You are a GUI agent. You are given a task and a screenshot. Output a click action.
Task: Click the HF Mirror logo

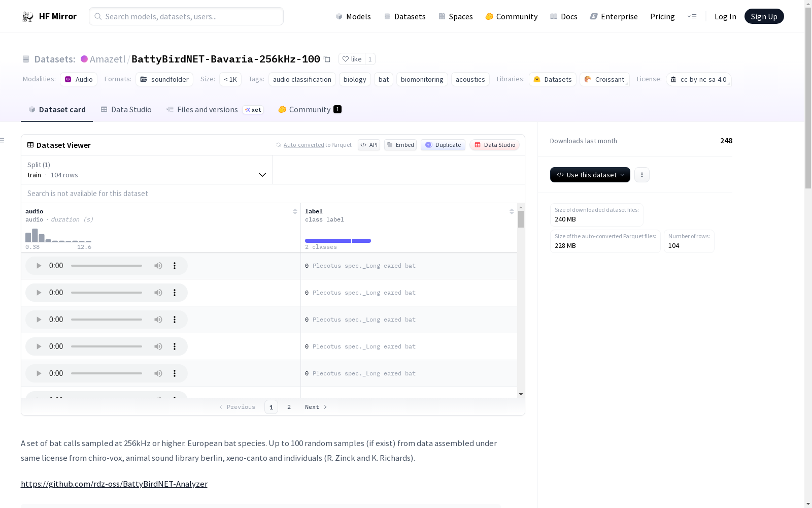tap(49, 16)
